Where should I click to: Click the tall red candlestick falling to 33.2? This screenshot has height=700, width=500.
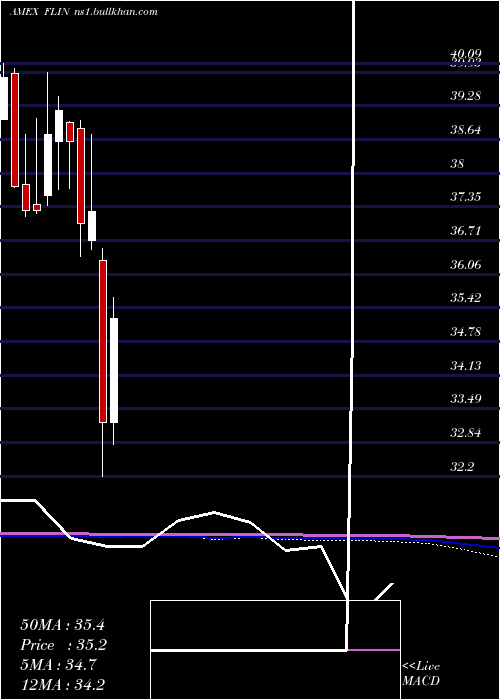103,342
